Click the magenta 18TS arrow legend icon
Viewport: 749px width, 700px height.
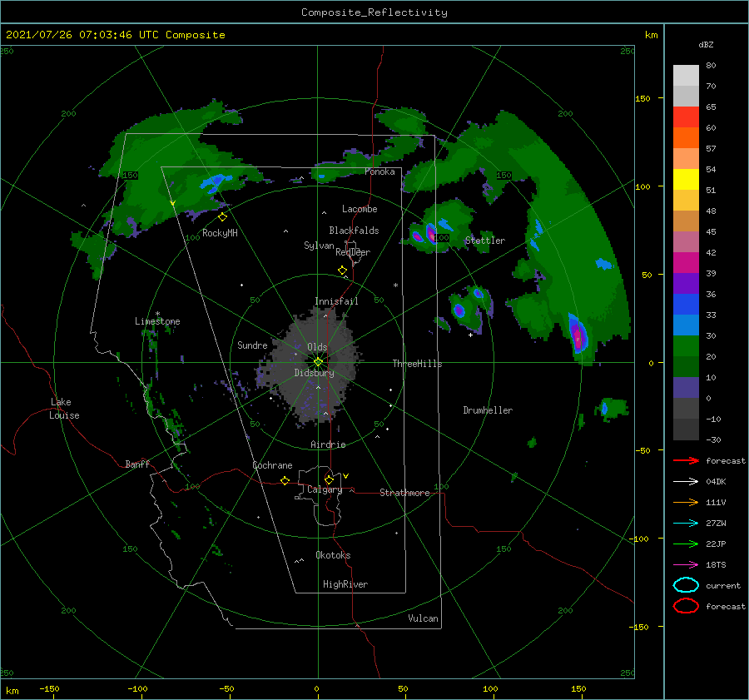pyautogui.click(x=686, y=565)
